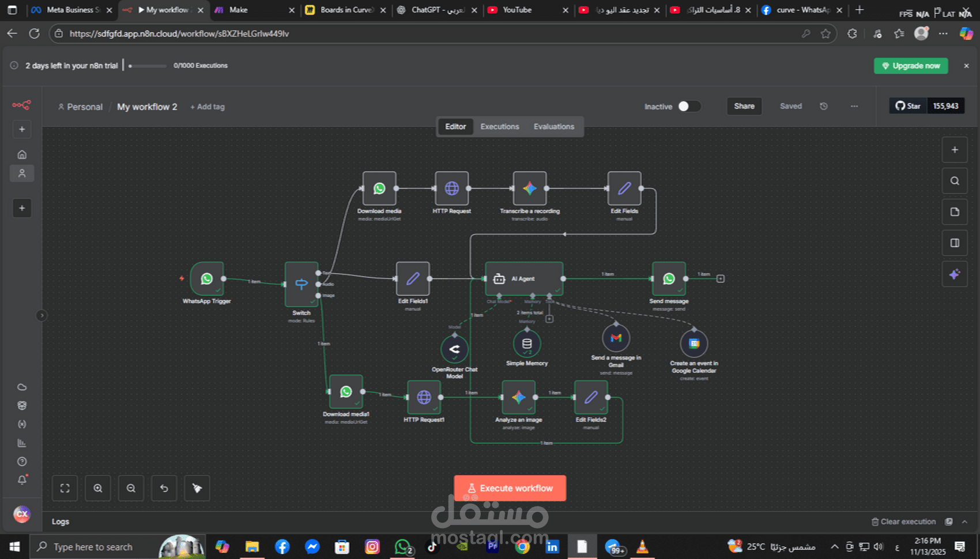Click the Send message WhatsApp node
The width and height of the screenshot is (980, 559).
(669, 279)
